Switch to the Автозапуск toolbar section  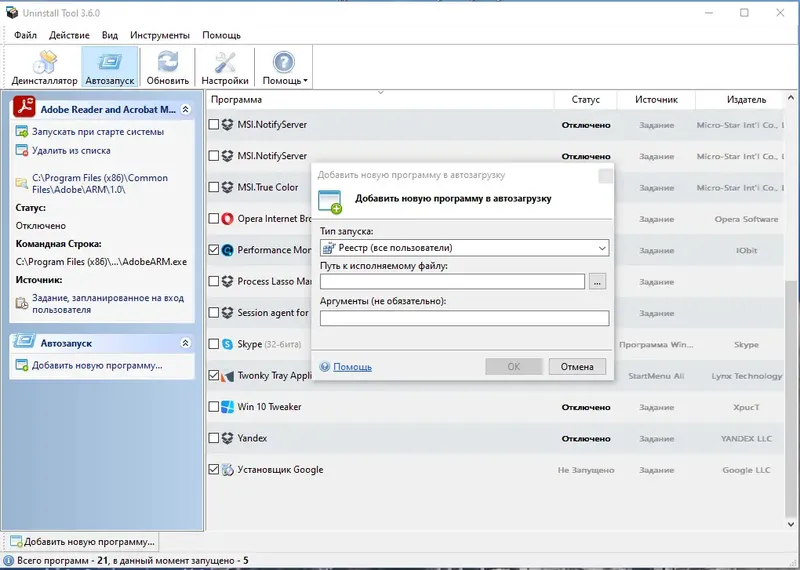[x=110, y=67]
